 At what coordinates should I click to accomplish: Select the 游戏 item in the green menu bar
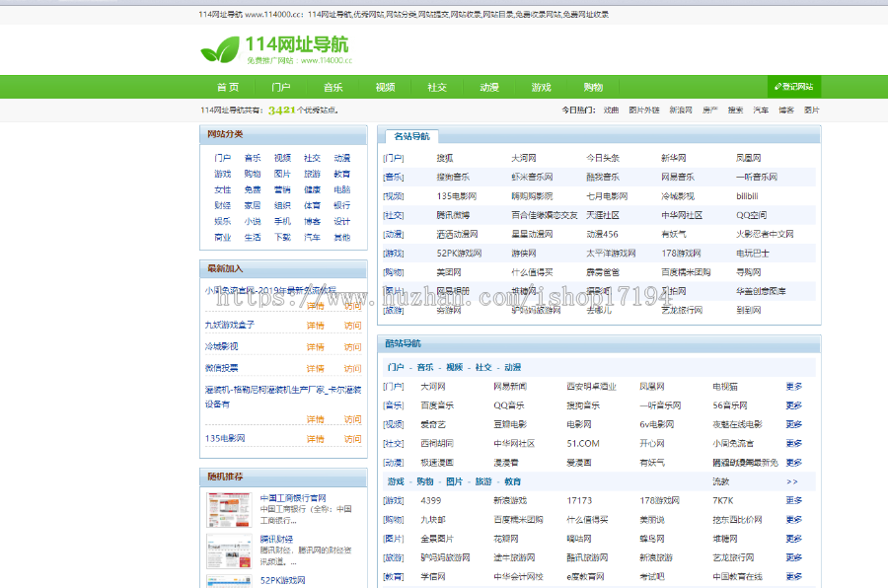(x=541, y=87)
